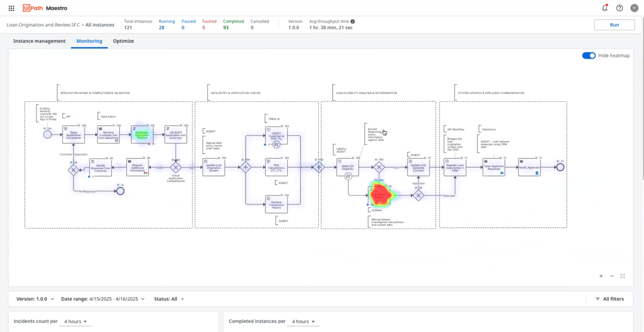Click the Total instances 121 count
Image resolution: width=644 pixels, height=332 pixels.
(x=138, y=25)
